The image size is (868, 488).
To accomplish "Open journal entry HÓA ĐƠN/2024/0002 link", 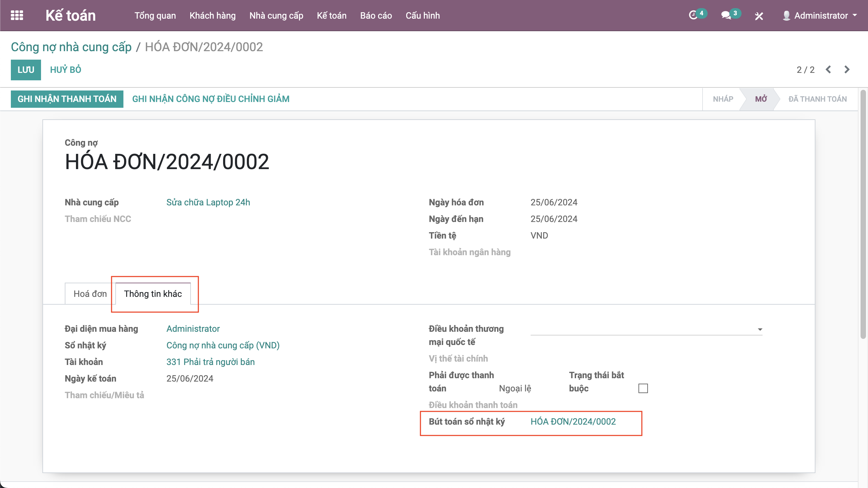I will click(573, 422).
